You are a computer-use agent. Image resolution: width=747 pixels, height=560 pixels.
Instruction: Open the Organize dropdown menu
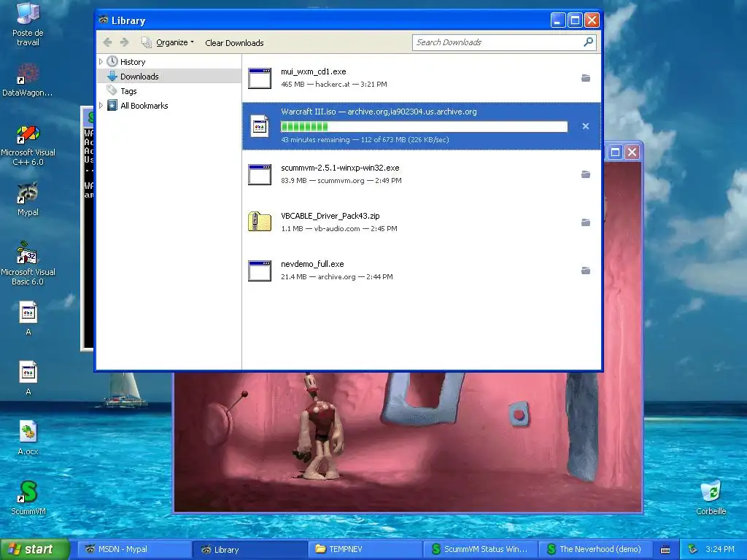(169, 42)
